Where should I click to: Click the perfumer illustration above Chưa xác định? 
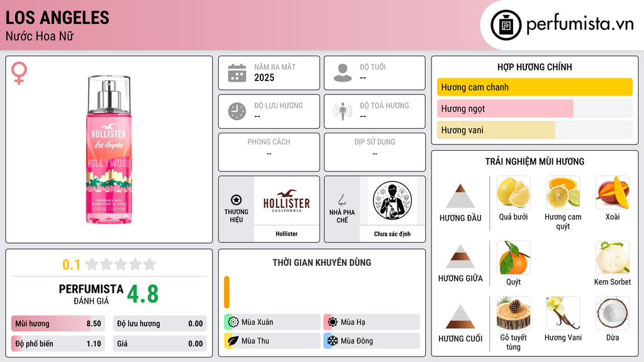pos(392,200)
